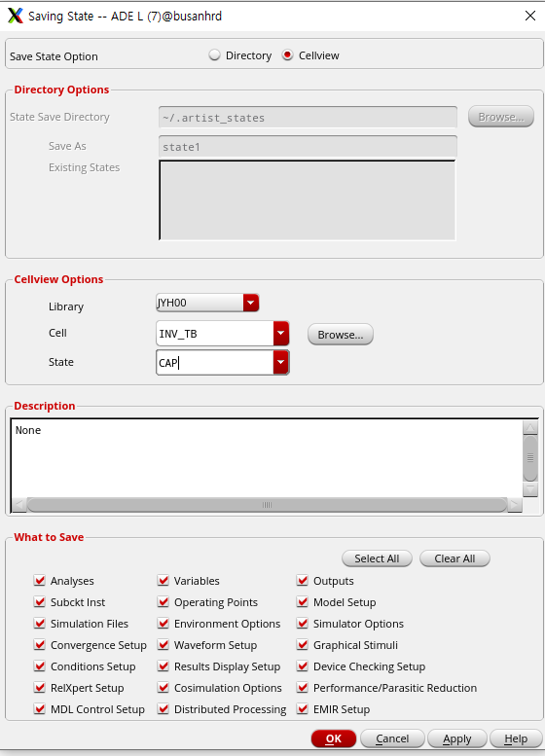
Task: Expand the State dropdown arrow
Action: coord(281,362)
